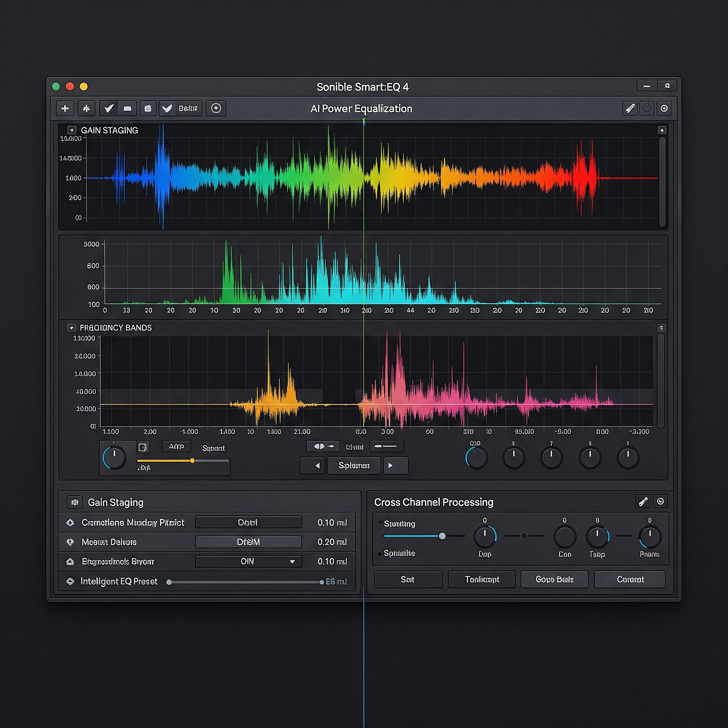728x728 pixels.
Task: Click the first checkmark toolbar icon
Action: pyautogui.click(x=109, y=108)
